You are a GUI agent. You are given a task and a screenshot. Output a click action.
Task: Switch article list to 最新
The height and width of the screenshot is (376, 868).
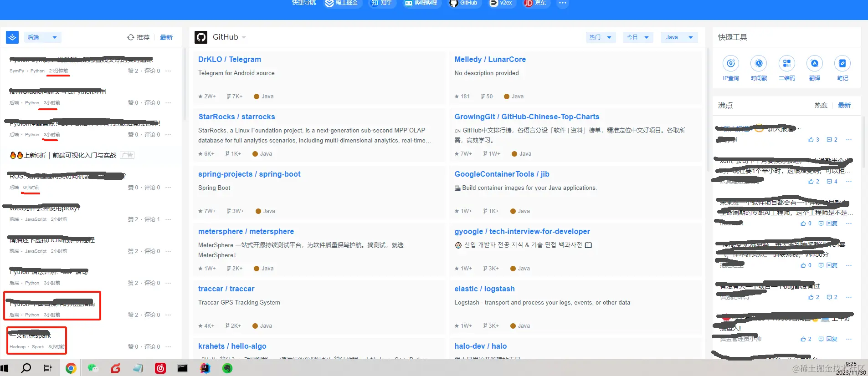pyautogui.click(x=166, y=37)
